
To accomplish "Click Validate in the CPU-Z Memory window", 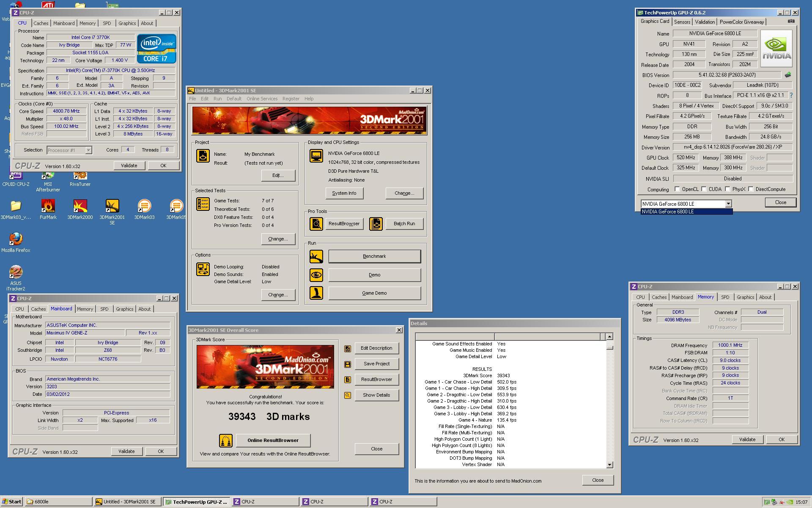I will click(x=747, y=439).
